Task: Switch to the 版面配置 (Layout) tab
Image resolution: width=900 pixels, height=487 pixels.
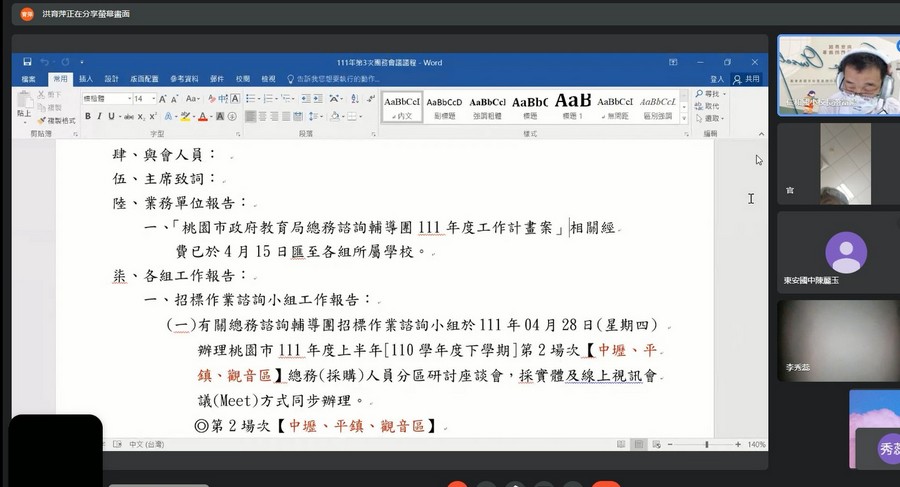Action: pos(144,79)
